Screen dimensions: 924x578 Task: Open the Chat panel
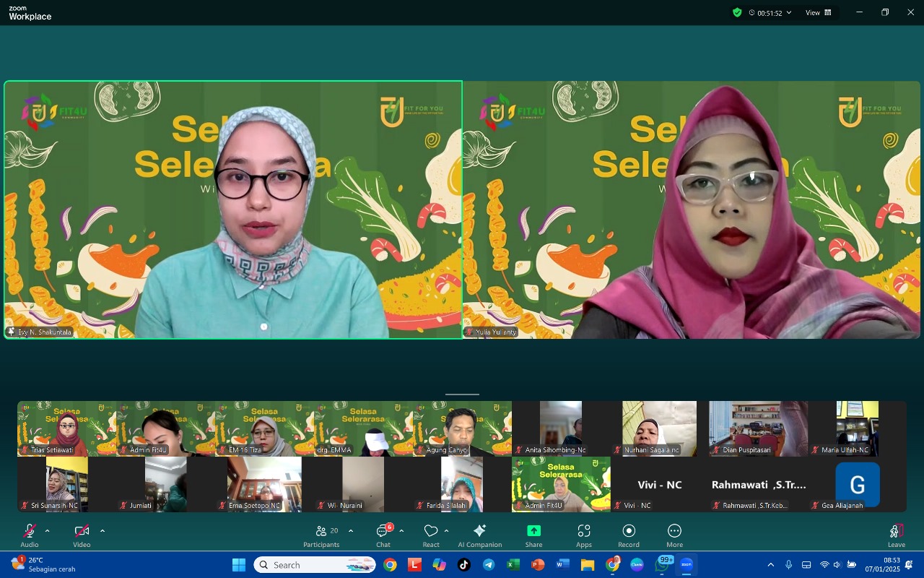tap(383, 532)
